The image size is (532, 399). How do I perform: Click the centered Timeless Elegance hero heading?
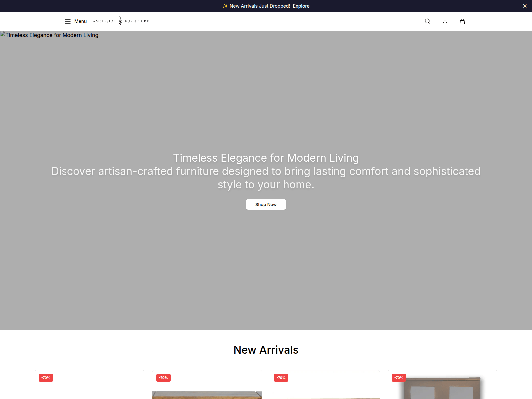pos(266,158)
